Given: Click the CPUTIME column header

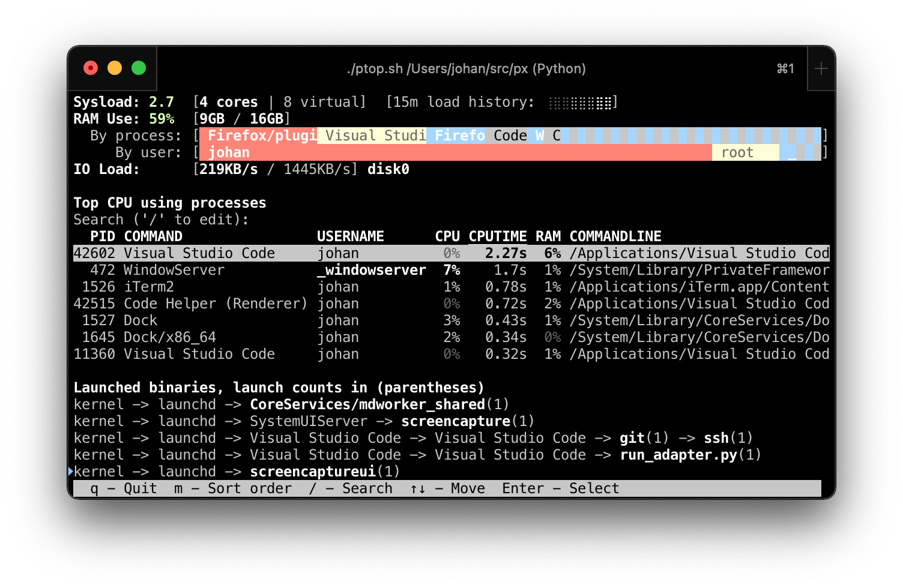Looking at the screenshot, I should point(498,236).
